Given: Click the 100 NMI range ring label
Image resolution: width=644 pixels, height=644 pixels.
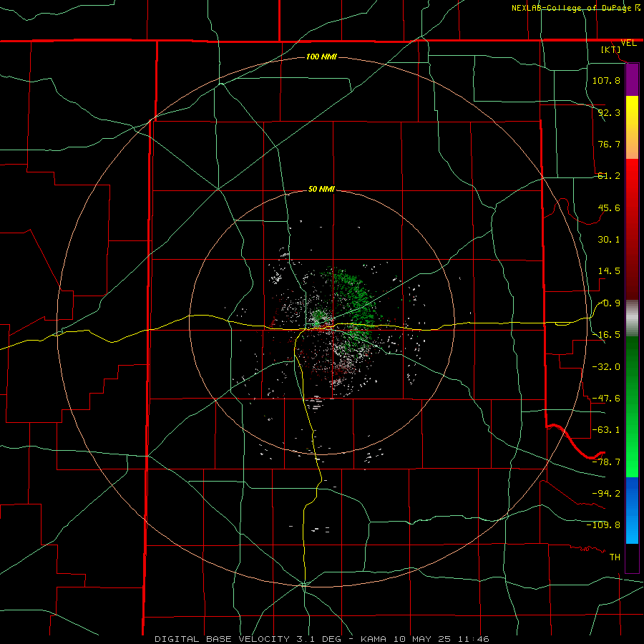Looking at the screenshot, I should pos(321,57).
